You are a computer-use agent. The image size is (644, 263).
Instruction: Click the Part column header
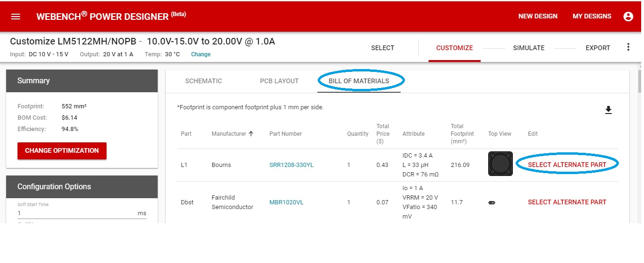[186, 134]
